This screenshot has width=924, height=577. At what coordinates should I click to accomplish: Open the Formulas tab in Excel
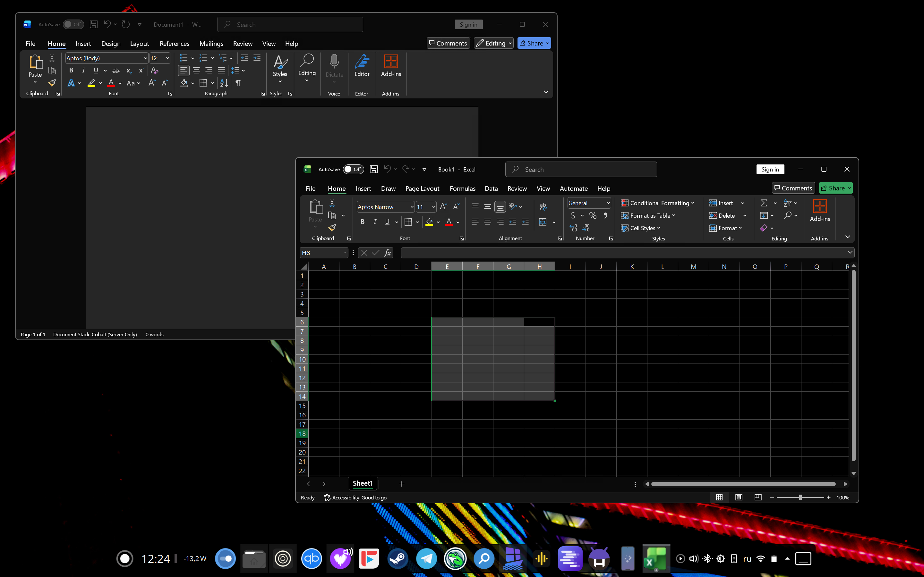[462, 188]
